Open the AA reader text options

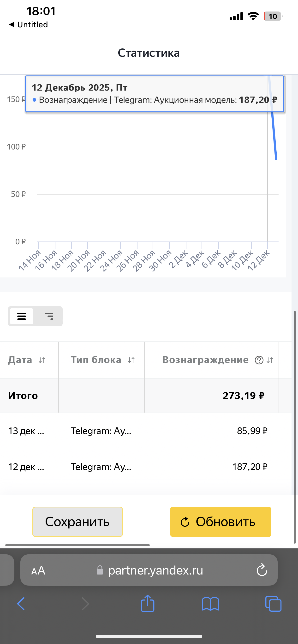(x=38, y=570)
